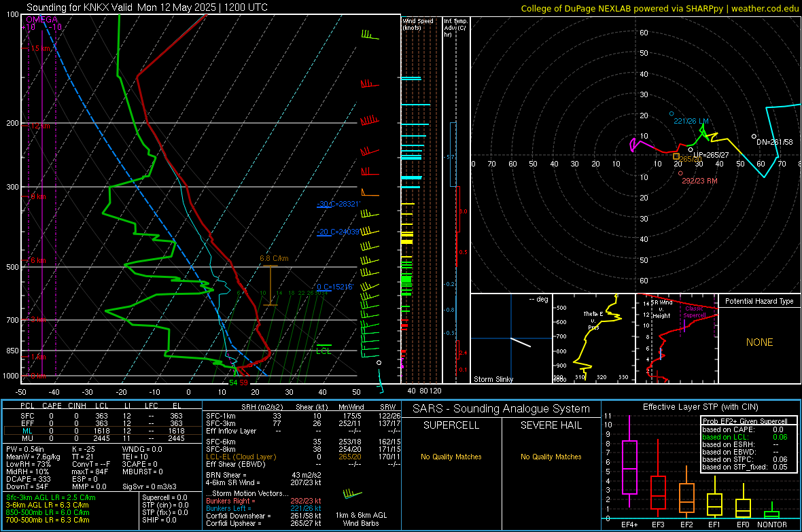The height and width of the screenshot is (532, 802).
Task: Click the Inf. Temp. Adv. panel header
Action: pyautogui.click(x=455, y=28)
